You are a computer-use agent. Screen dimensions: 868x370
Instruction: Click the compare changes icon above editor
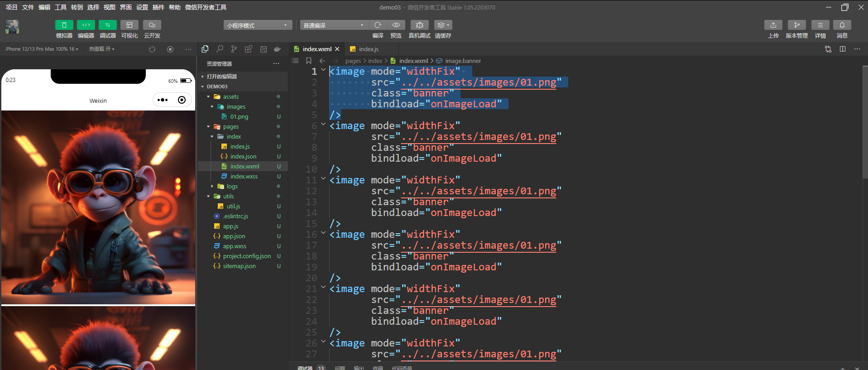pos(828,49)
